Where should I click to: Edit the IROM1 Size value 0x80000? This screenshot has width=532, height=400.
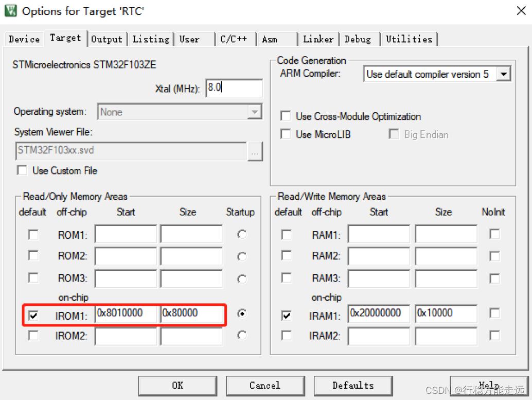click(x=191, y=314)
